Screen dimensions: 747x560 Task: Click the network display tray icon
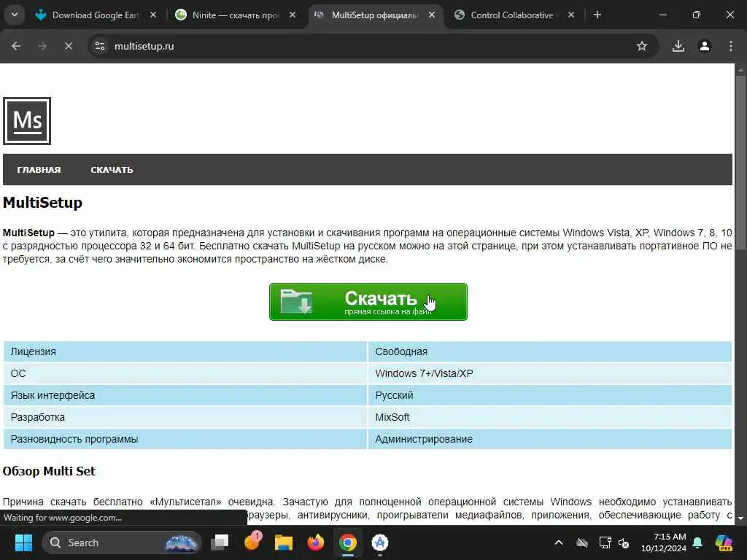(x=605, y=542)
